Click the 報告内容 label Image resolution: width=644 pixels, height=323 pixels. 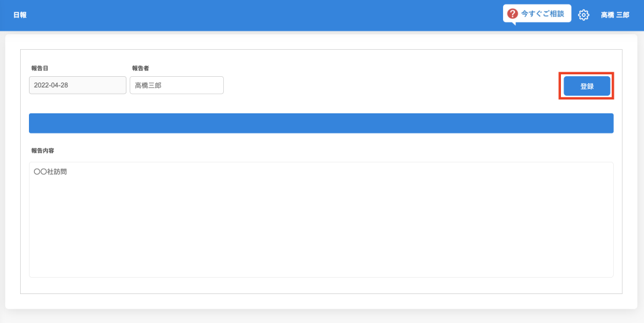click(x=43, y=150)
